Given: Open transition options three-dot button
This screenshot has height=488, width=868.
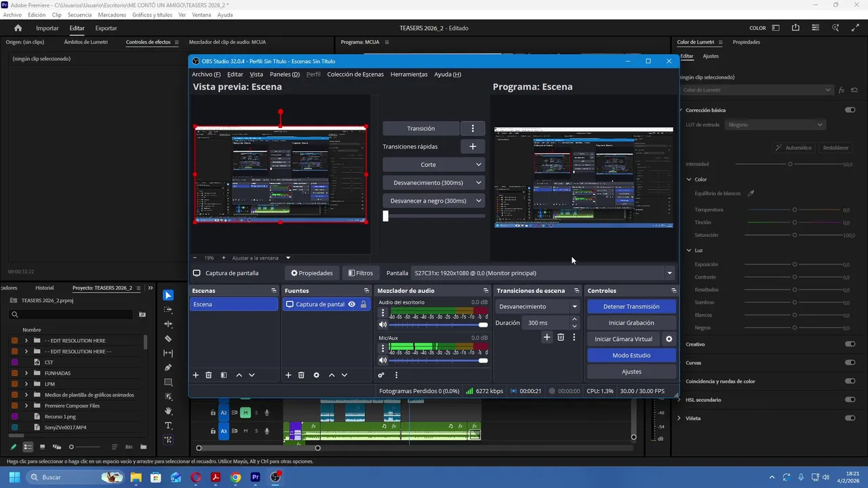Looking at the screenshot, I should [x=473, y=128].
